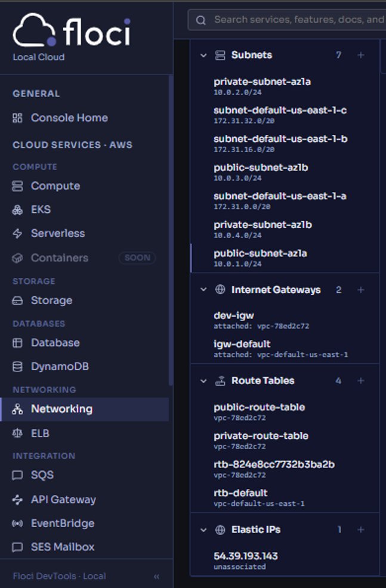Collapse the Route Tables section chevron

click(x=203, y=381)
